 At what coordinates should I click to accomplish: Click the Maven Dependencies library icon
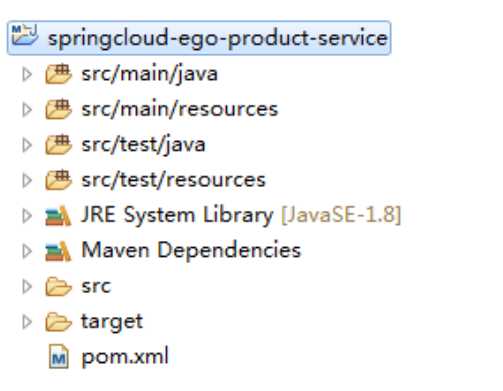point(58,251)
